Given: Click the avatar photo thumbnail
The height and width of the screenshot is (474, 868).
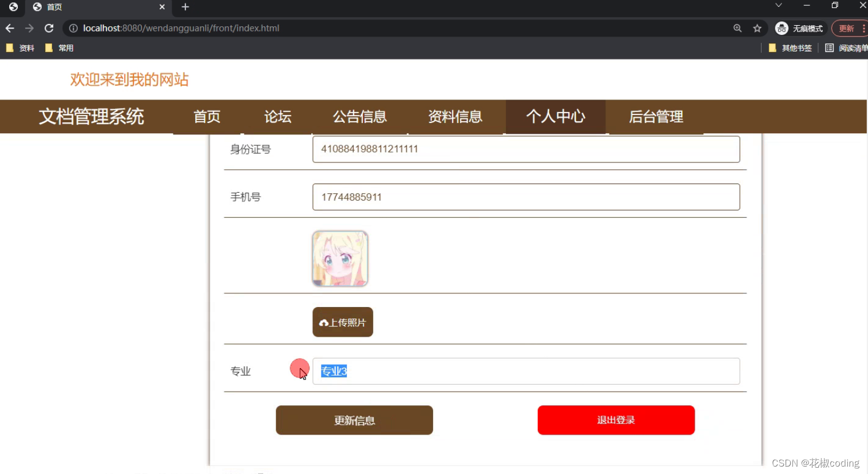Looking at the screenshot, I should click(x=340, y=258).
